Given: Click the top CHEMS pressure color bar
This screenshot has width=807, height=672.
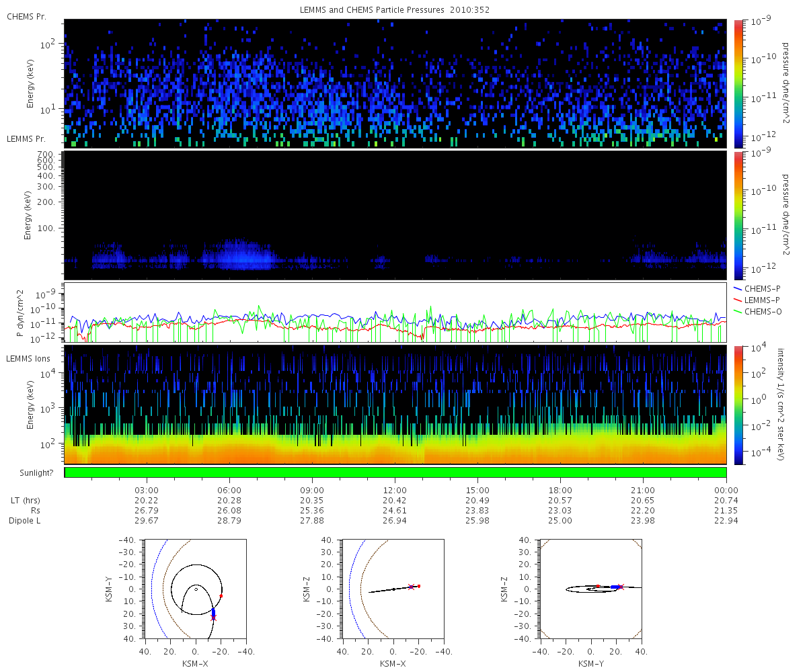Looking at the screenshot, I should coord(738,83).
